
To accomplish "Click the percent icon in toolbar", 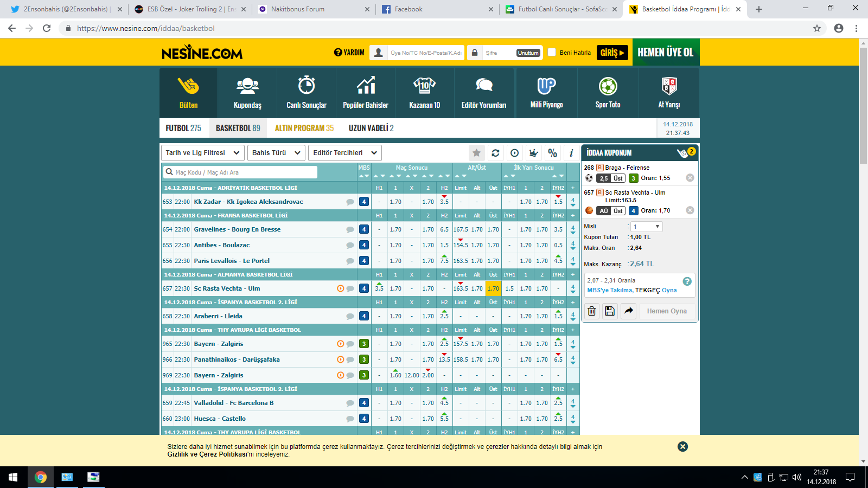I will point(552,153).
